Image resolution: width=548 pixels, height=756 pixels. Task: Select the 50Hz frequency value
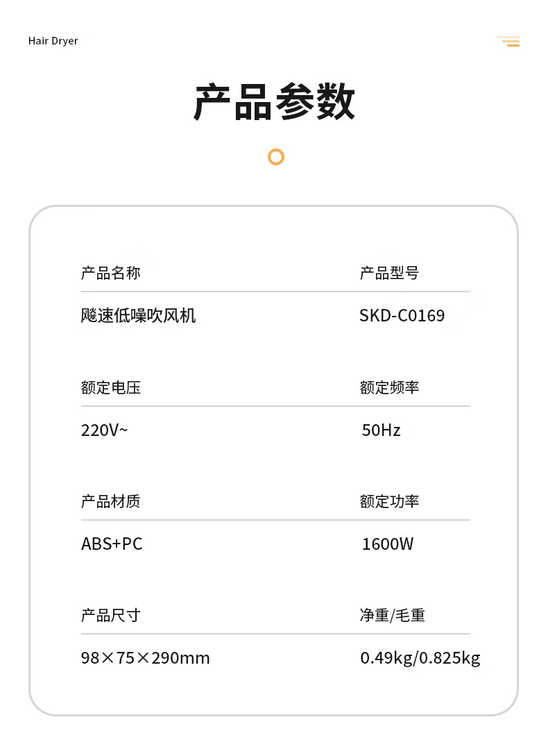tap(382, 430)
